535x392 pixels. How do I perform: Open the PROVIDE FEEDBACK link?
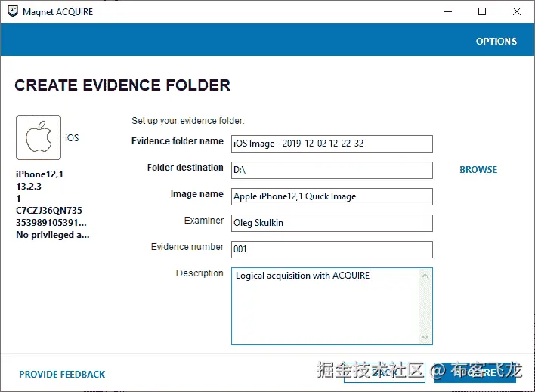click(62, 375)
